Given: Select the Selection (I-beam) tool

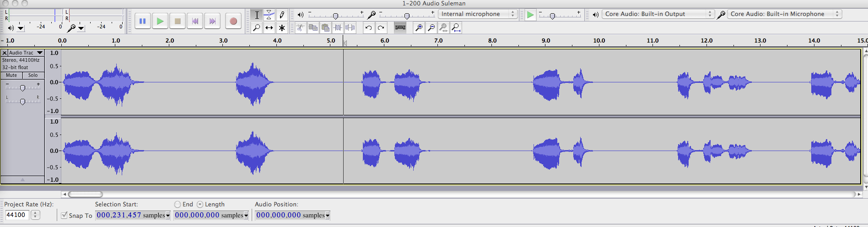Looking at the screenshot, I should tap(257, 15).
